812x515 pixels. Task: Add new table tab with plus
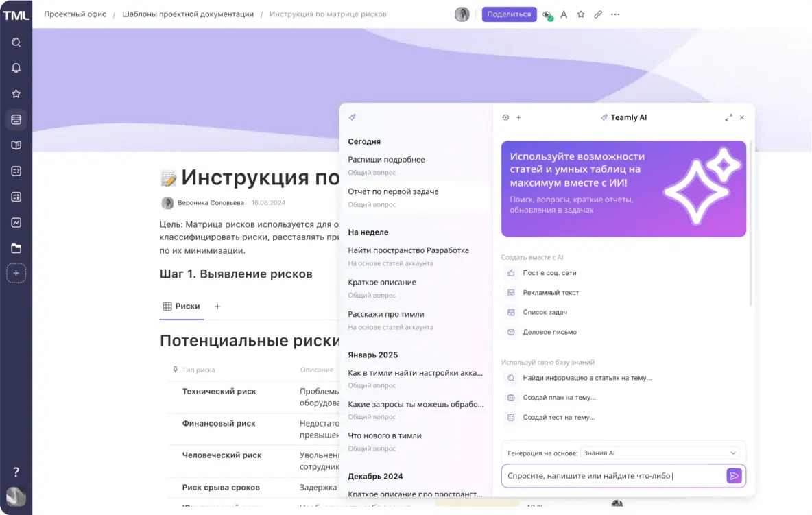217,307
